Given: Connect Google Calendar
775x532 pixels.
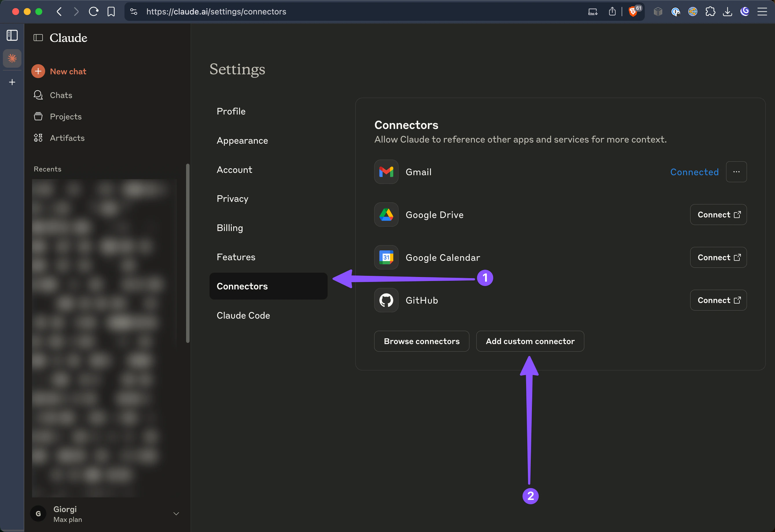Looking at the screenshot, I should (718, 257).
